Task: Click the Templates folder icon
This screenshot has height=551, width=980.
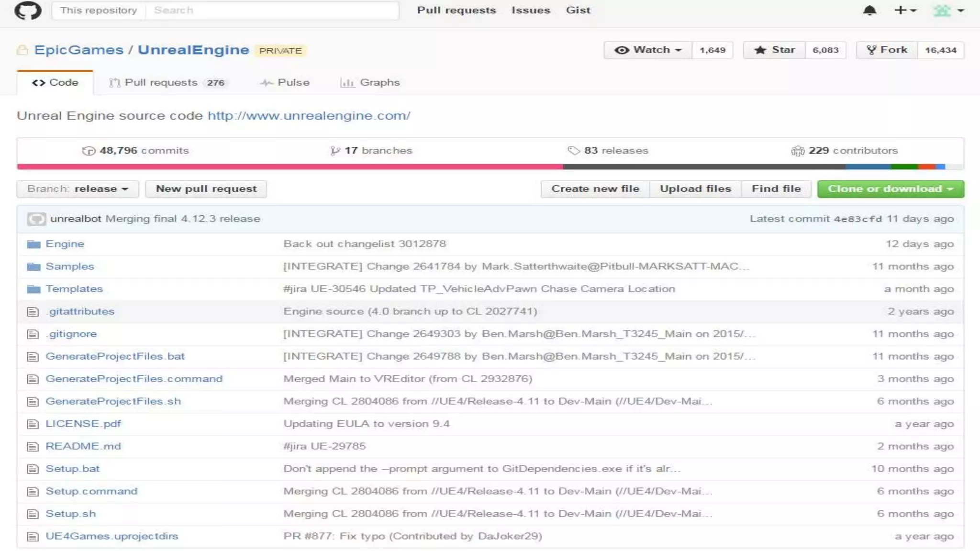Action: click(x=33, y=289)
